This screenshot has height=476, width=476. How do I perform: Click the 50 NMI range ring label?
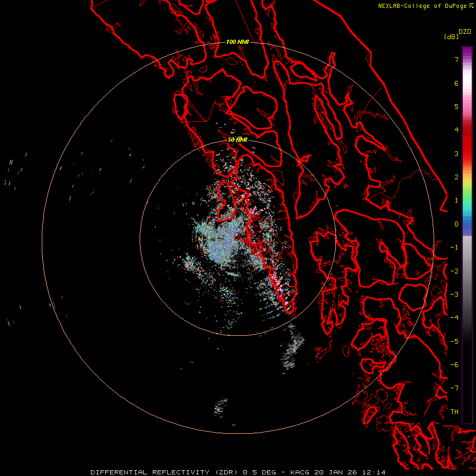click(x=237, y=140)
